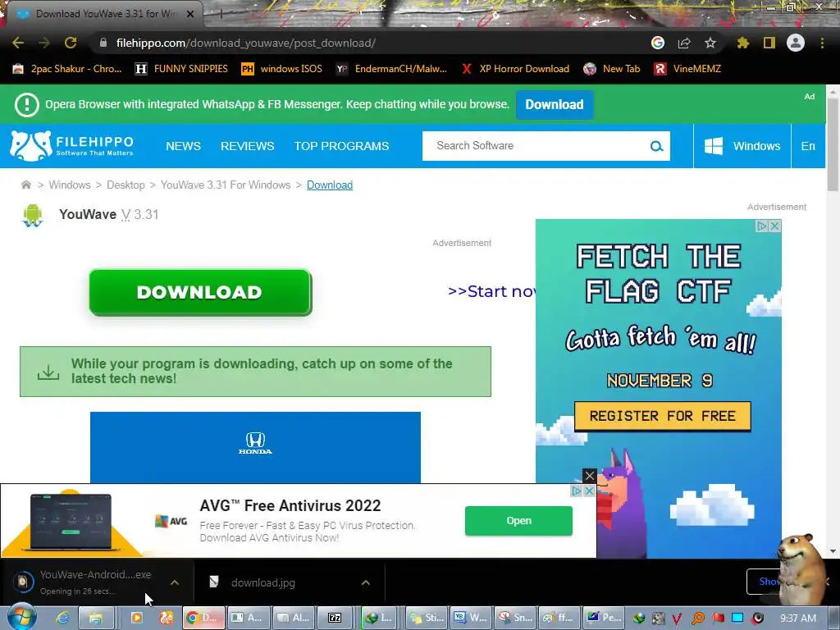Click the taskbar clock showing 9:37 AM
This screenshot has width=840, height=630.
(797, 619)
